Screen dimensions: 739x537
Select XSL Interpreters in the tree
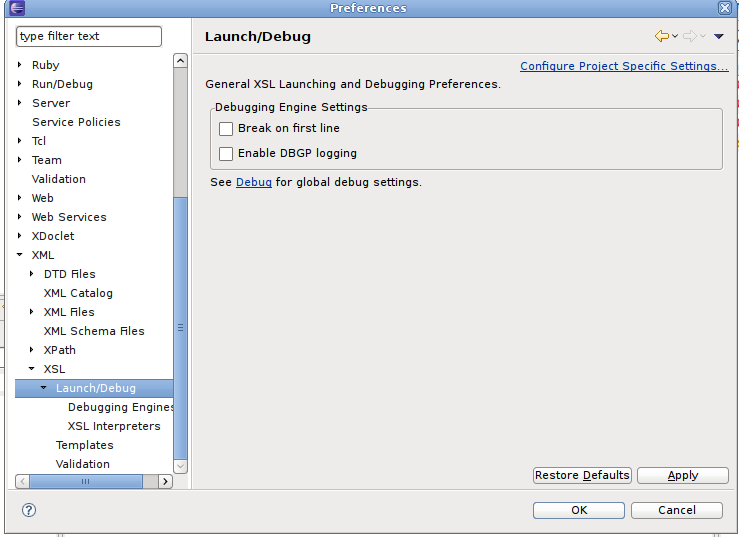click(114, 426)
